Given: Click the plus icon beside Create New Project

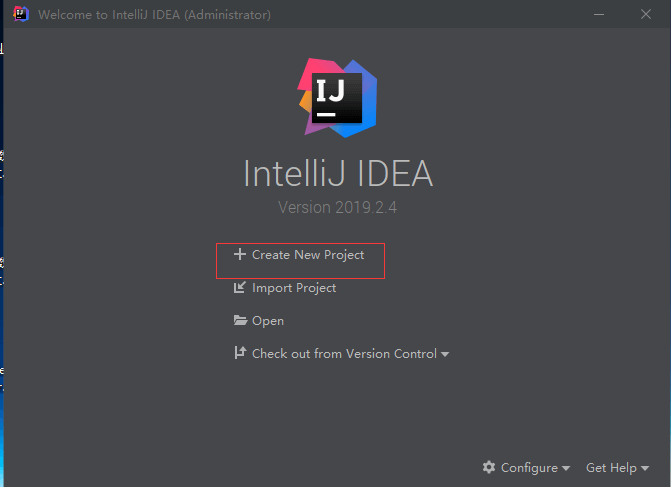Looking at the screenshot, I should pyautogui.click(x=240, y=254).
